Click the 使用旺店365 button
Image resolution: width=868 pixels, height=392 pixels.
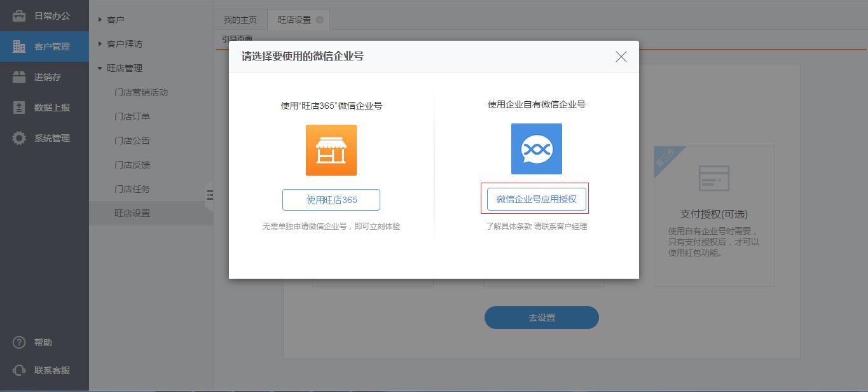click(x=331, y=200)
